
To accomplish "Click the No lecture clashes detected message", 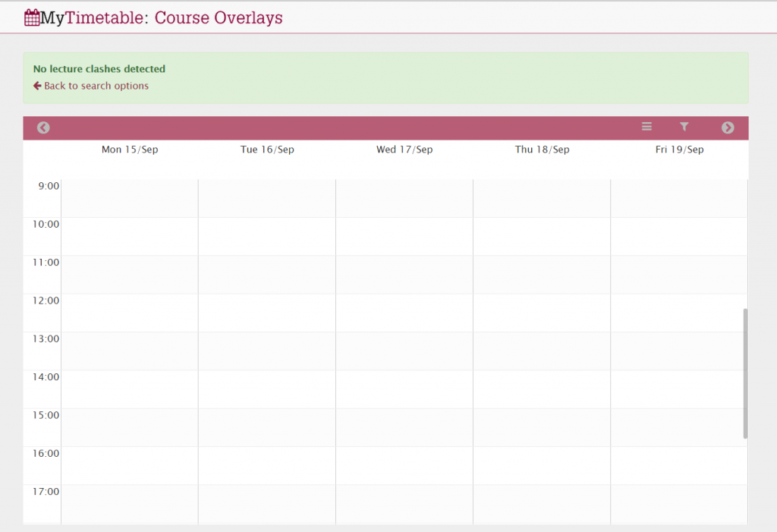I will (x=99, y=69).
